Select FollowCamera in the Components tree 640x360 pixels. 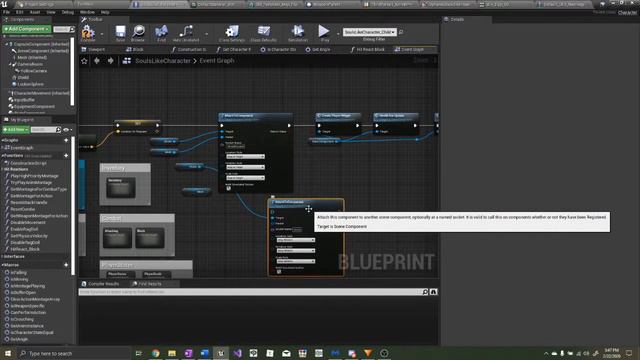(33, 71)
